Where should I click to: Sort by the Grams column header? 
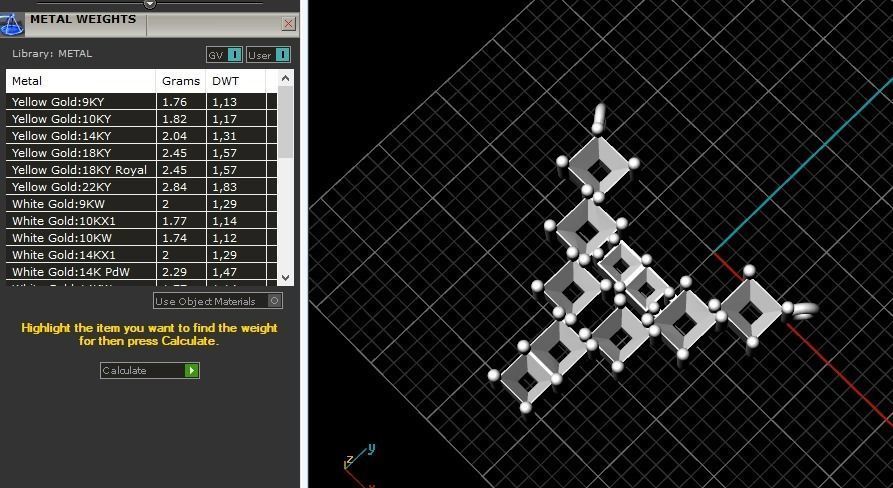coord(181,81)
